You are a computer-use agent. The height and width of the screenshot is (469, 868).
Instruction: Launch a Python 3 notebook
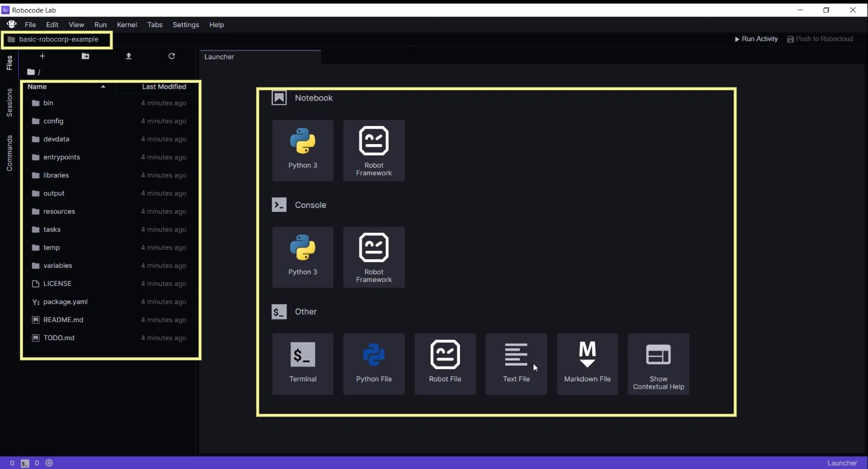point(303,150)
